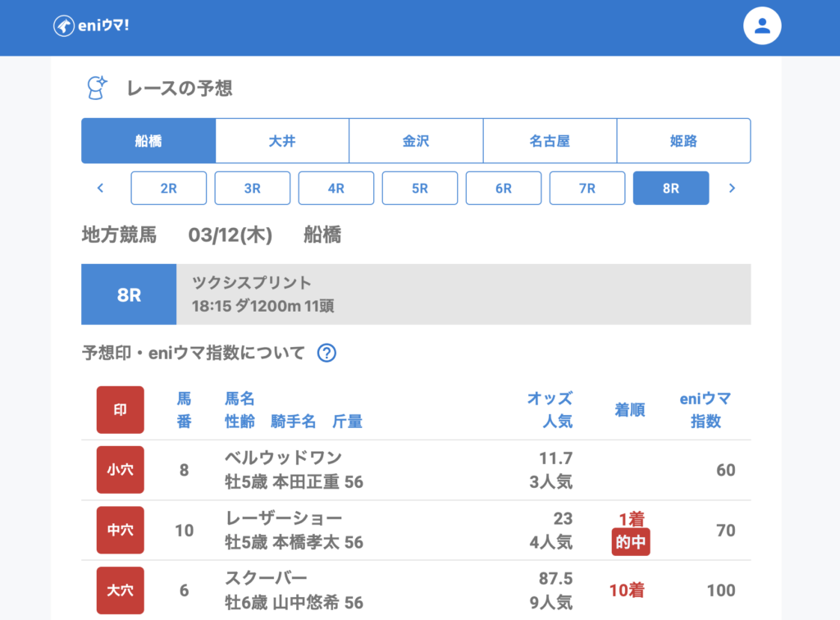
Task: Select the 船橋 racecourse tab
Action: pyautogui.click(x=148, y=141)
